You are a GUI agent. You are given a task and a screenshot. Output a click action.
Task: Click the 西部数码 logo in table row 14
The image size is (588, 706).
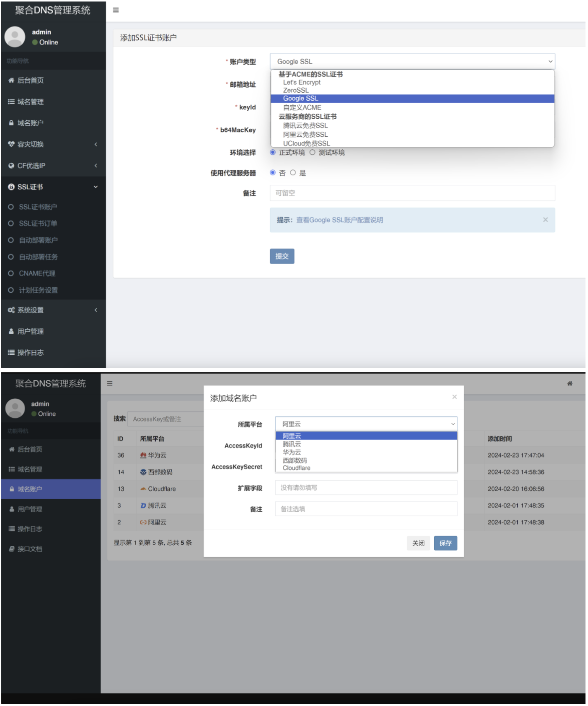[143, 473]
